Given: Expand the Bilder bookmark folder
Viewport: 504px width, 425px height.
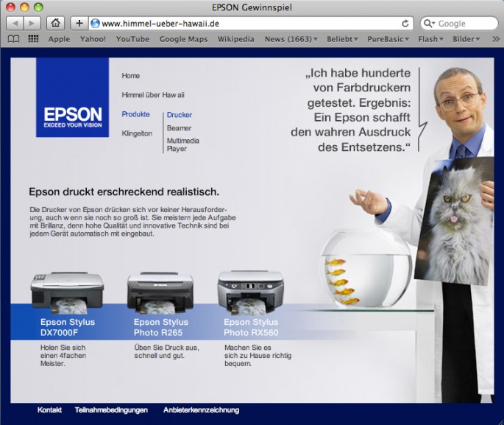Looking at the screenshot, I should (x=466, y=39).
